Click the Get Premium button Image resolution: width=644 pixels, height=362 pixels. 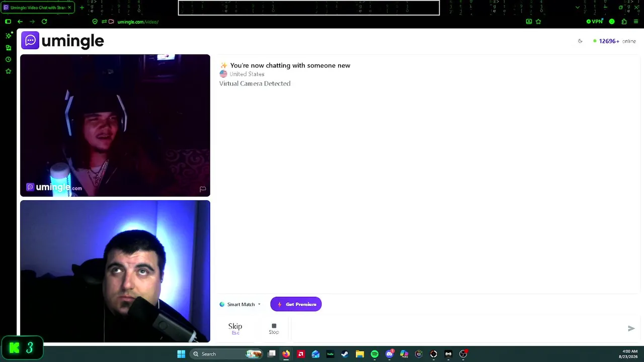296,304
